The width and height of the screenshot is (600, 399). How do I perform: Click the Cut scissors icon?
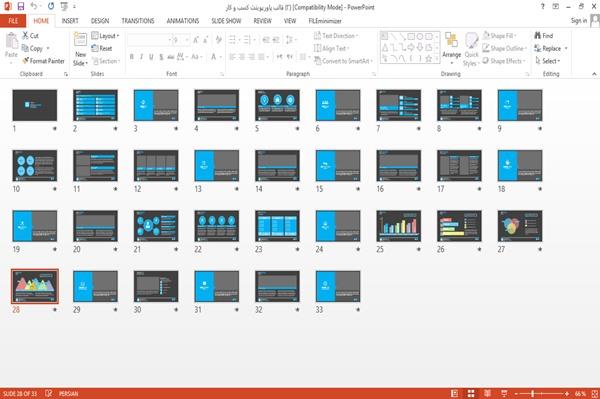[x=26, y=36]
